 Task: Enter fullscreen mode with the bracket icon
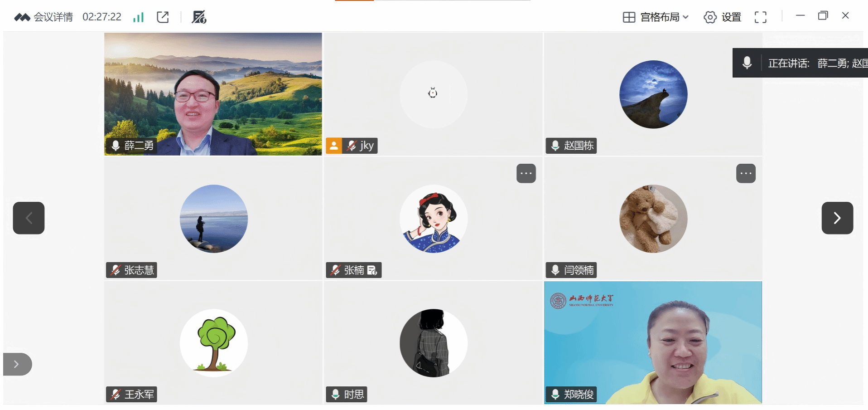(x=761, y=17)
